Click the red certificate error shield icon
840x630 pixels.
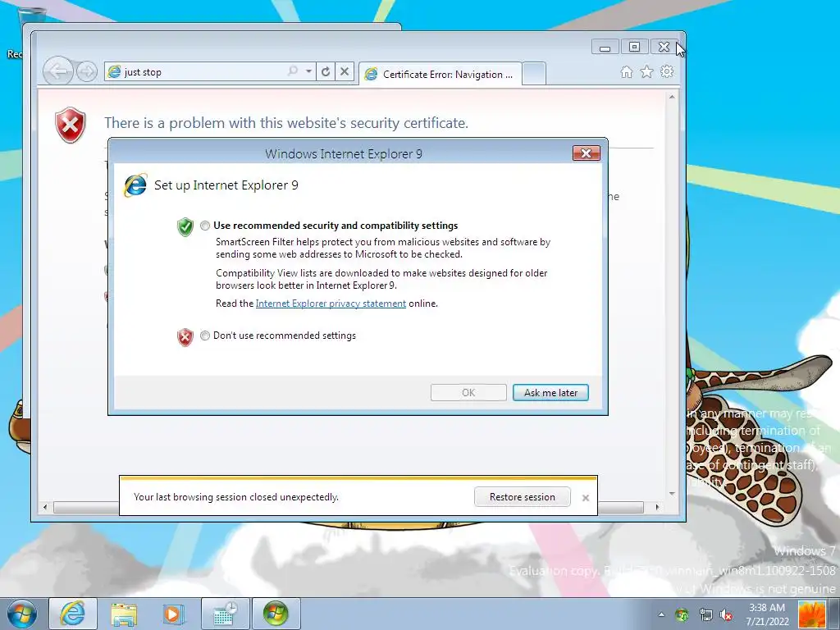71,126
